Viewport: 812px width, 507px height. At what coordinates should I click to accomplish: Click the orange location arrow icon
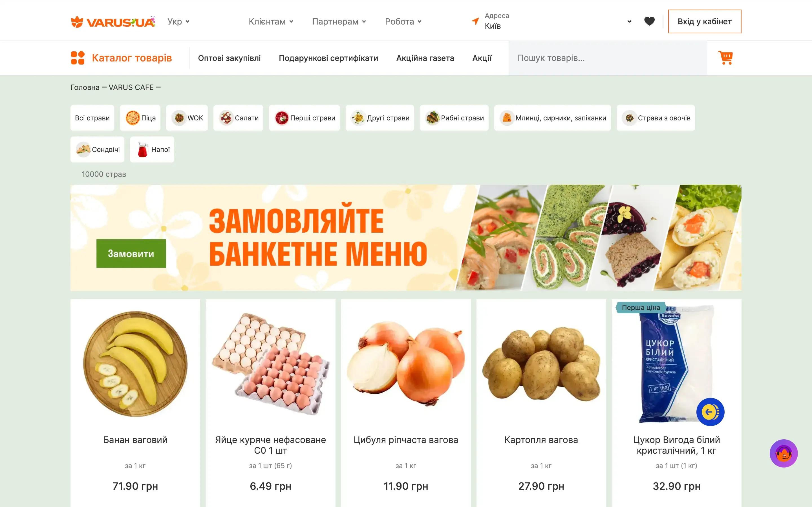point(475,21)
